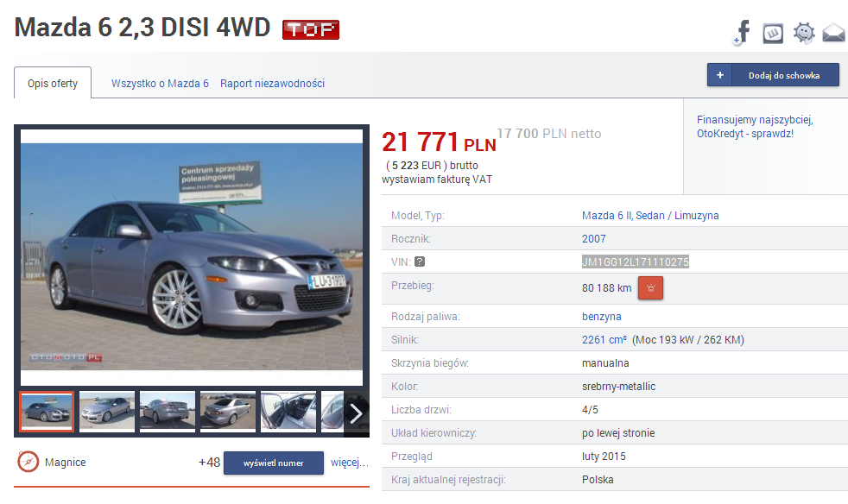848x504 pixels.
Task: Click the smiley-face sun share icon
Action: point(804,33)
